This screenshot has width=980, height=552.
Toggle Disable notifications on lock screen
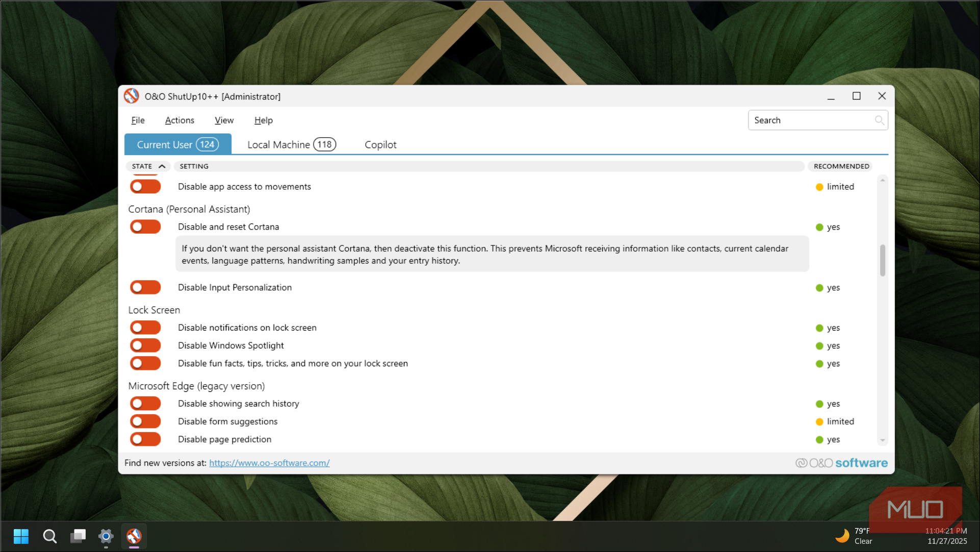pyautogui.click(x=145, y=328)
